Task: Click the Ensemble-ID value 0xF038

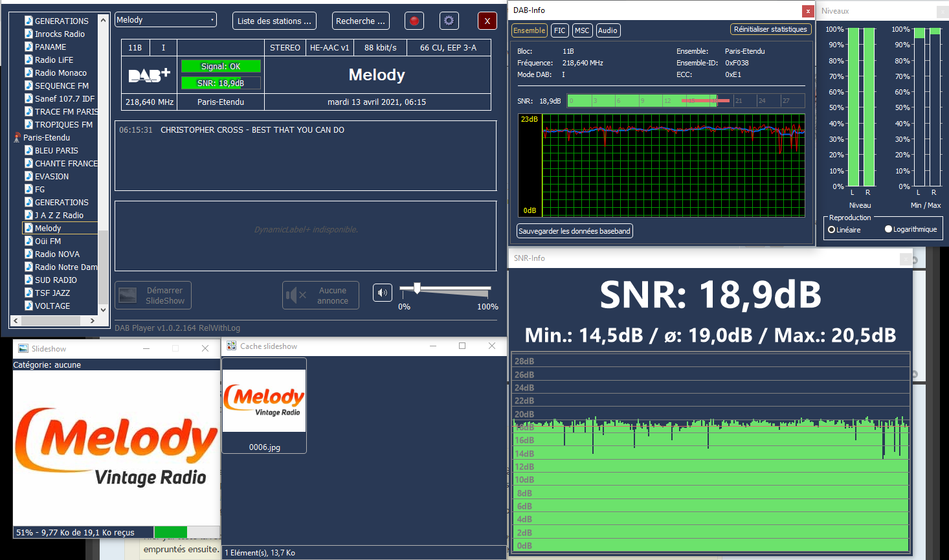Action: pos(737,63)
